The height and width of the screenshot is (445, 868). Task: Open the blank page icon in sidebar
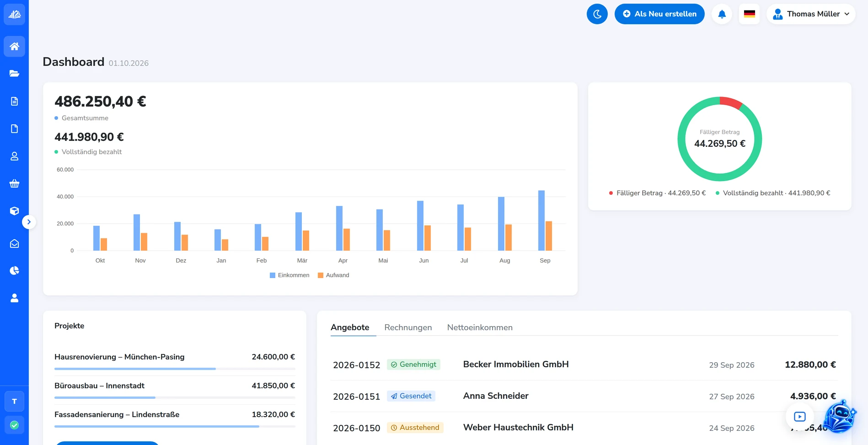coord(14,129)
